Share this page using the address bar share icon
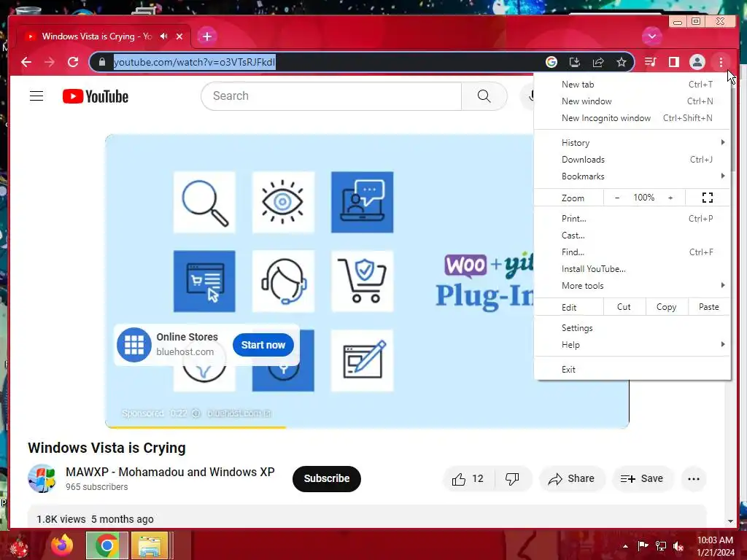Image resolution: width=747 pixels, height=560 pixels. coord(598,62)
